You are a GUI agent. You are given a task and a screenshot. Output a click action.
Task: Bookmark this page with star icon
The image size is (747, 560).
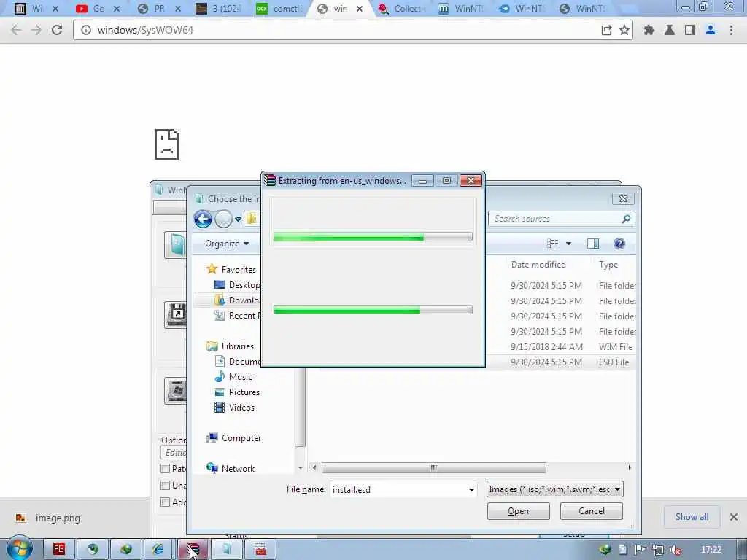[624, 30]
